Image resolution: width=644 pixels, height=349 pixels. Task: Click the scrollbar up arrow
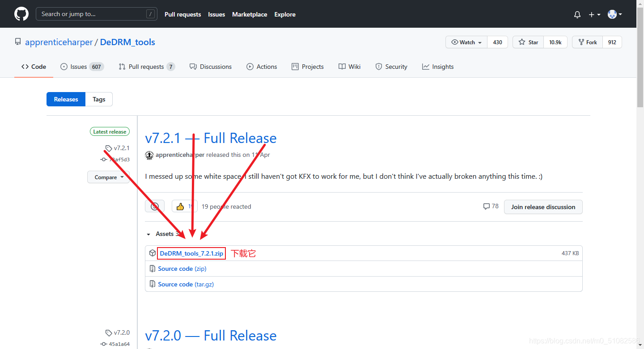point(640,4)
